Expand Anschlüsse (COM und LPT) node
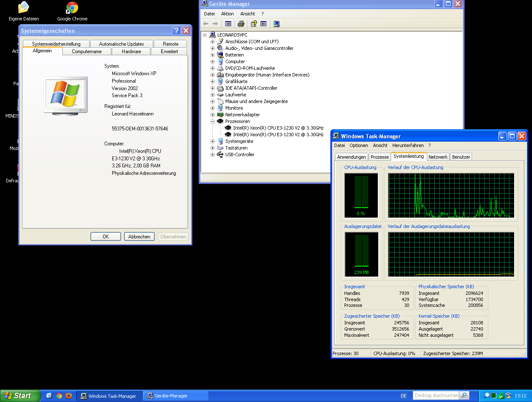This screenshot has width=532, height=402. click(212, 42)
